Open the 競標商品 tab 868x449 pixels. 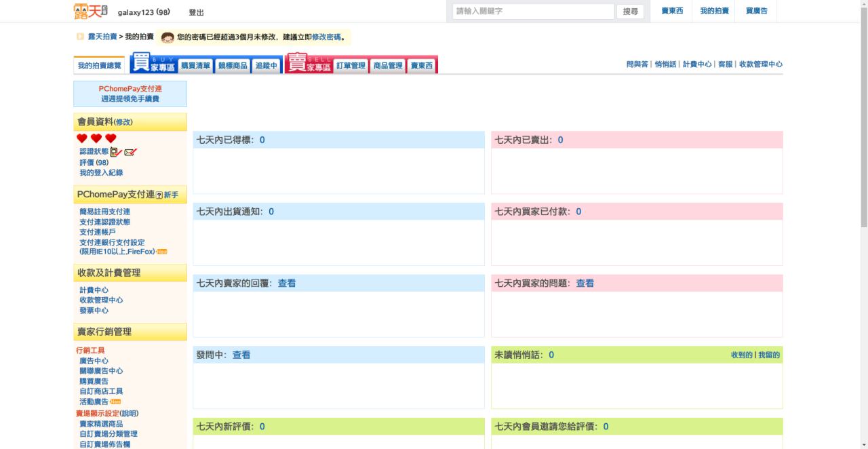(x=233, y=66)
